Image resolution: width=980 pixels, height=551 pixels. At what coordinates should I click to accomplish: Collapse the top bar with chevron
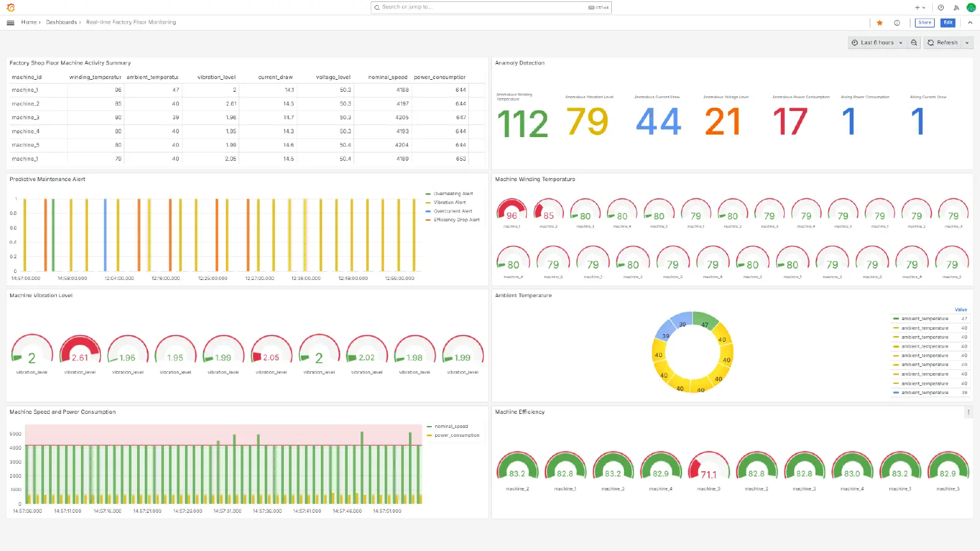click(x=970, y=22)
